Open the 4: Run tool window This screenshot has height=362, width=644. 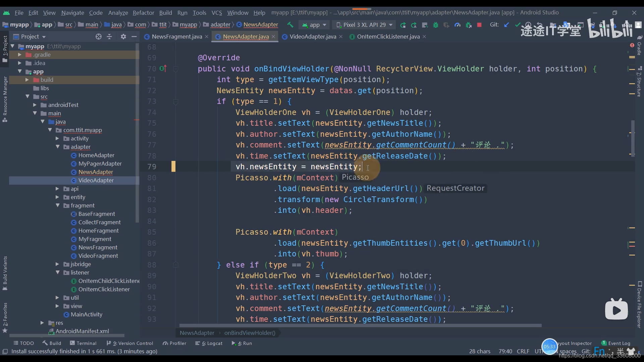pos(242,343)
